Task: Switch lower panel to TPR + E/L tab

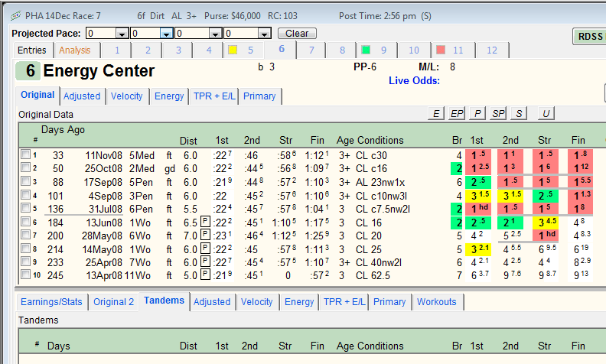Action: point(344,302)
